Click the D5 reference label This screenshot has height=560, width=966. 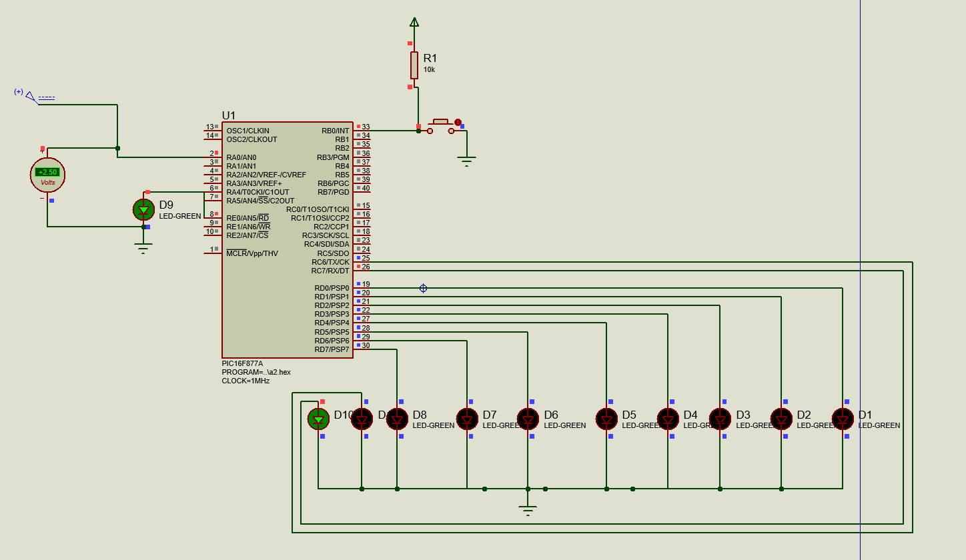click(629, 415)
